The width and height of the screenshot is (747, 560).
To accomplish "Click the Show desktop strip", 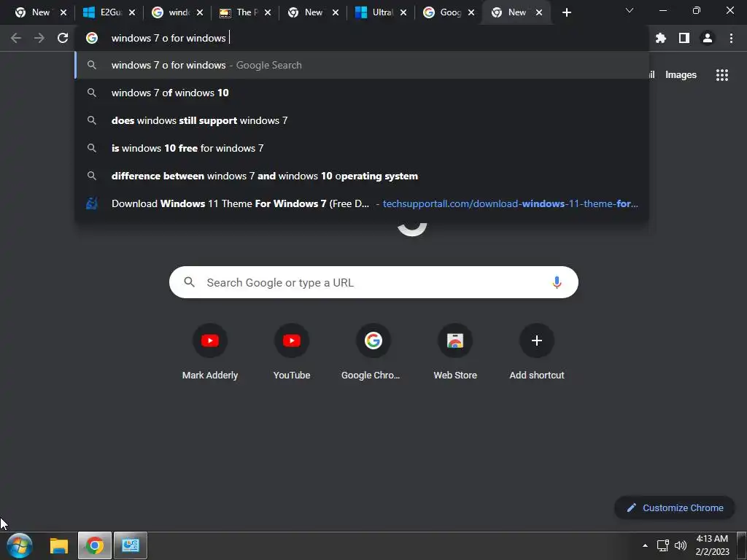I will pos(742,545).
